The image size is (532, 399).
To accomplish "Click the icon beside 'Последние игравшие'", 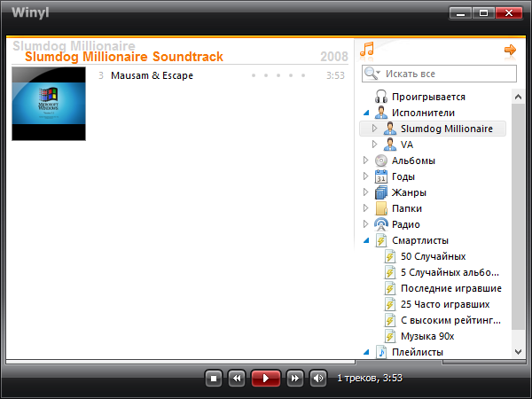I will tap(390, 288).
